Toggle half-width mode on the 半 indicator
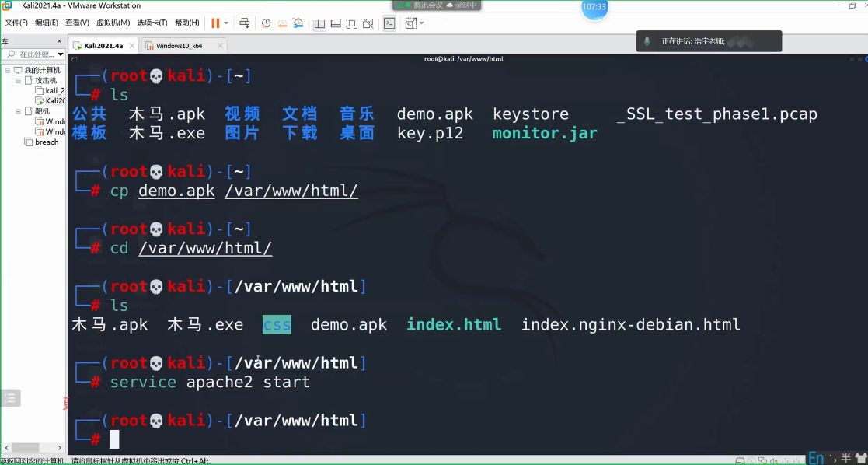Image resolution: width=868 pixels, height=465 pixels. pos(845,459)
